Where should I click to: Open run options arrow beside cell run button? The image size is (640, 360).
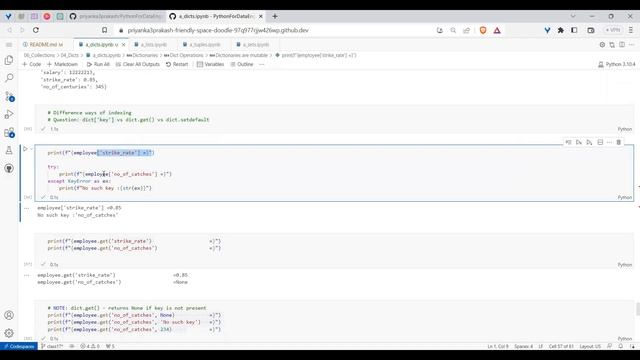(x=31, y=149)
